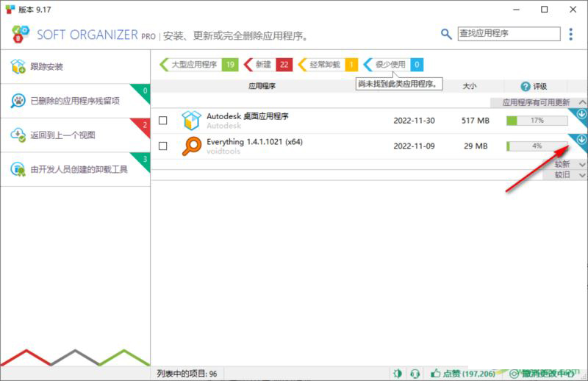Tick the Autodesk 桌面应用程序 checkbox
This screenshot has height=381, width=588.
coord(162,121)
